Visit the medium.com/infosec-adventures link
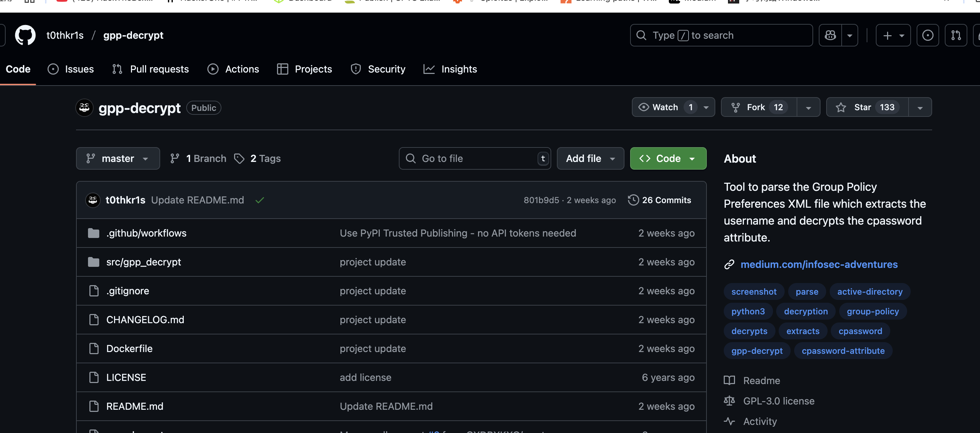 click(x=819, y=264)
